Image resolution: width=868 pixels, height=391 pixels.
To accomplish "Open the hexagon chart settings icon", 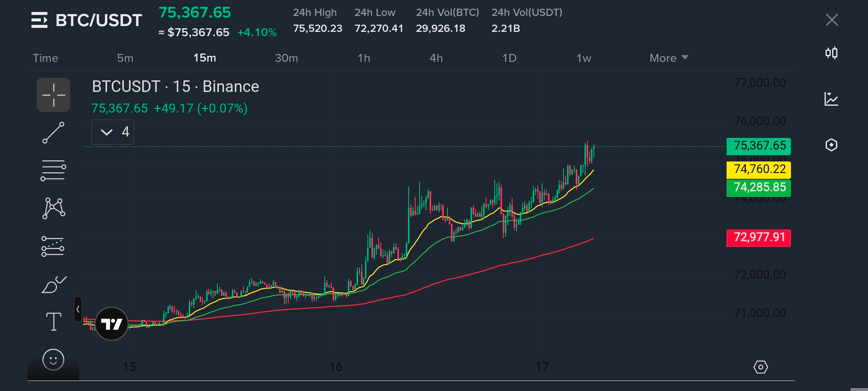I will (831, 145).
